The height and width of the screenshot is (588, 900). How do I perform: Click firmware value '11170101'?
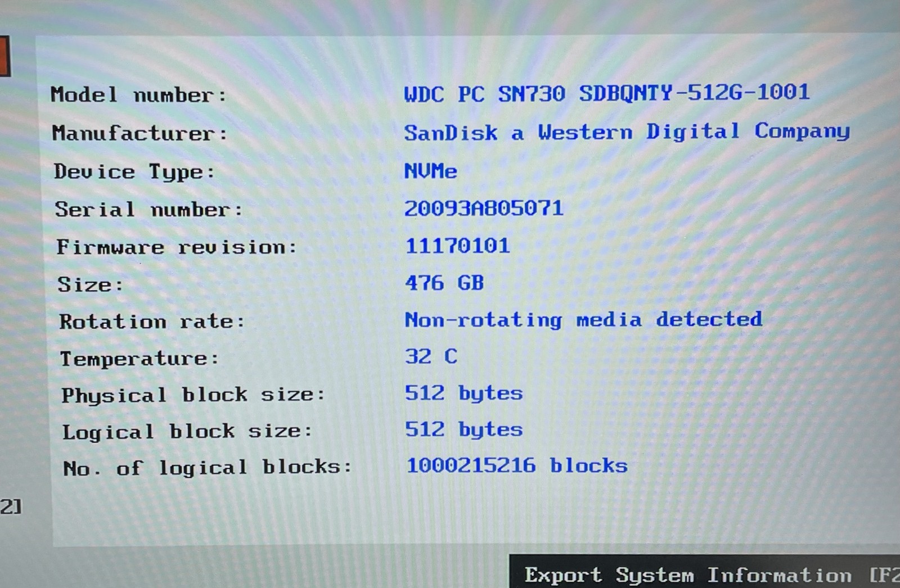tap(458, 246)
